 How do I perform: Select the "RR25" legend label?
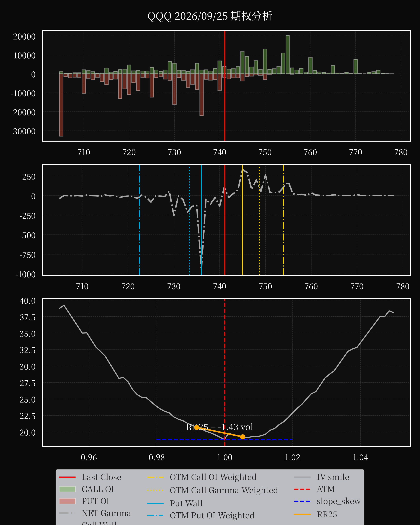pyautogui.click(x=327, y=514)
